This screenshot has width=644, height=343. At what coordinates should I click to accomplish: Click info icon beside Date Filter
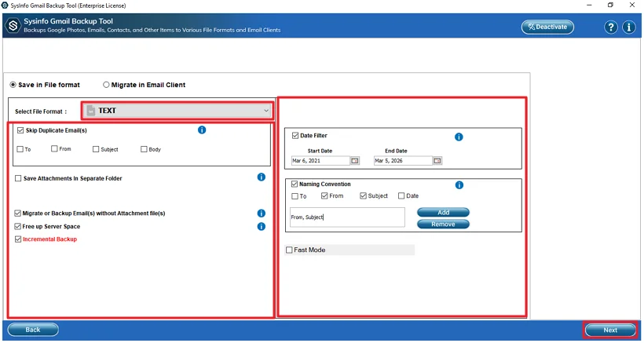pos(459,137)
